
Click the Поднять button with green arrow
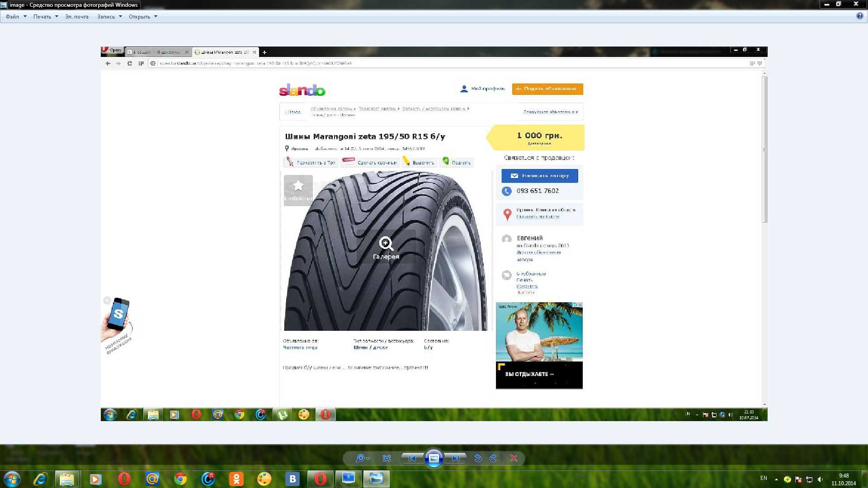[457, 162]
